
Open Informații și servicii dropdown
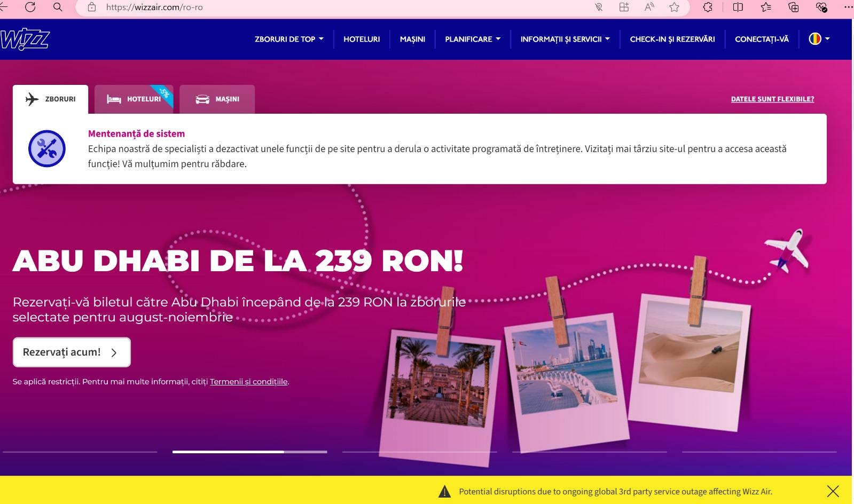pyautogui.click(x=565, y=39)
